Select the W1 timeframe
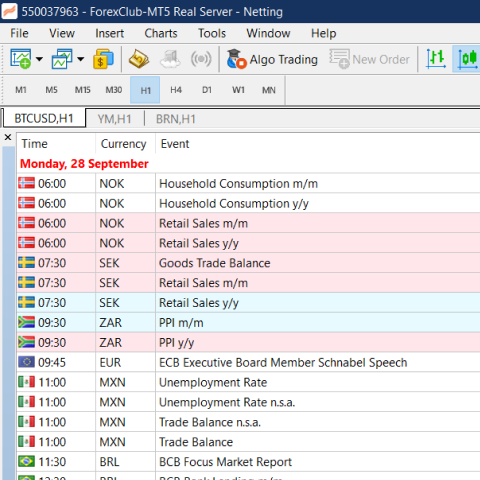This screenshot has width=480, height=480. [x=238, y=90]
